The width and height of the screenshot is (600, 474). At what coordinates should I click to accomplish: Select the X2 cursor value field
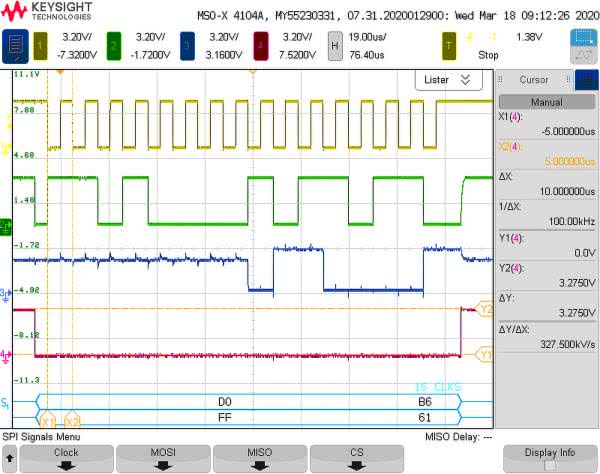pyautogui.click(x=546, y=158)
